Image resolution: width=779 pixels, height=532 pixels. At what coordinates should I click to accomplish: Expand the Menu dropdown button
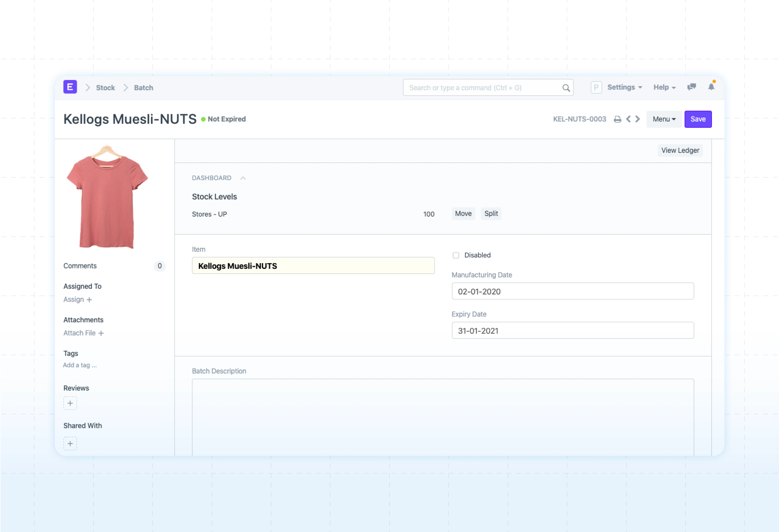pyautogui.click(x=664, y=119)
